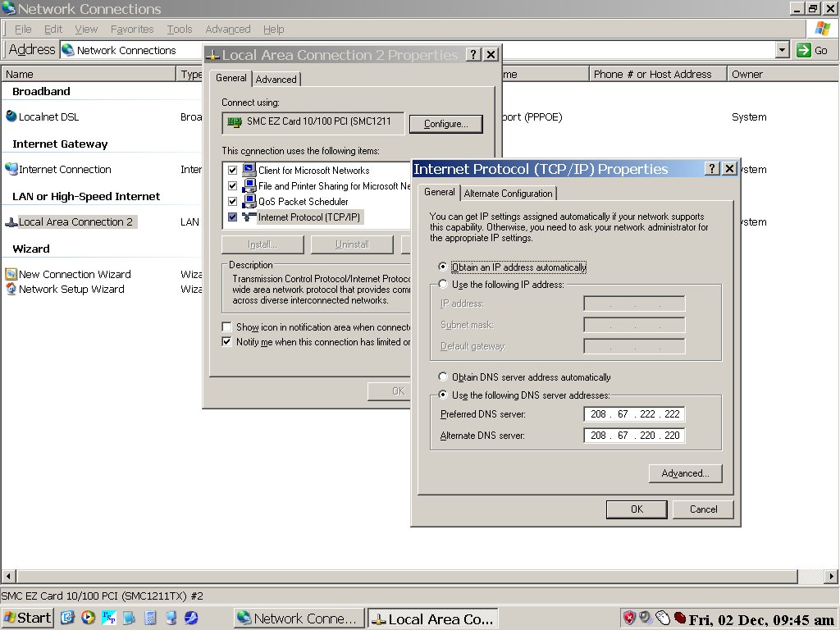840x630 pixels.
Task: Click the green Go arrow icon
Action: (804, 50)
